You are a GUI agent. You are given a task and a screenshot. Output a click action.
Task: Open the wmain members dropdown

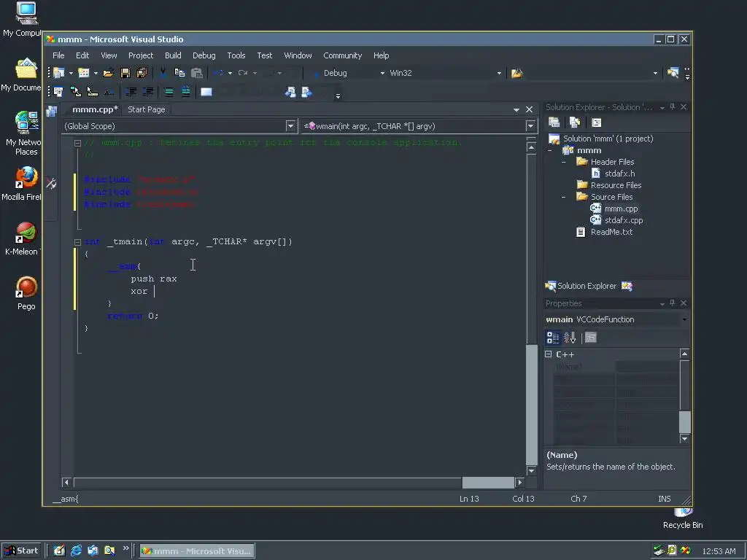tap(530, 126)
